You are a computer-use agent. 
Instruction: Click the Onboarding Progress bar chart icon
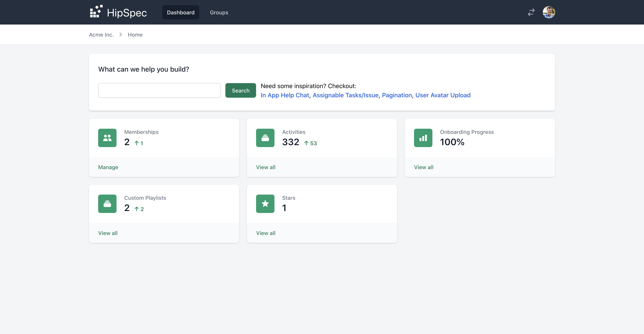[x=423, y=138]
